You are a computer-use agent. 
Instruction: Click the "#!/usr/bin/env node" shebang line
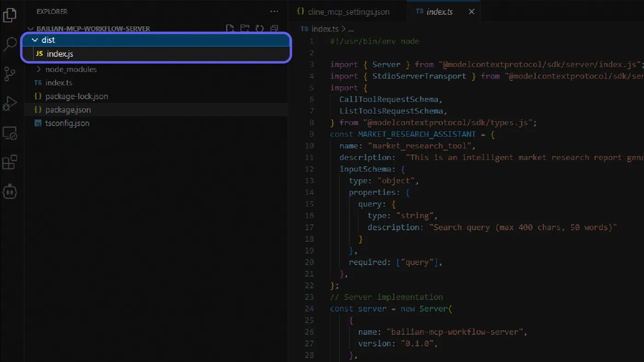(x=374, y=41)
